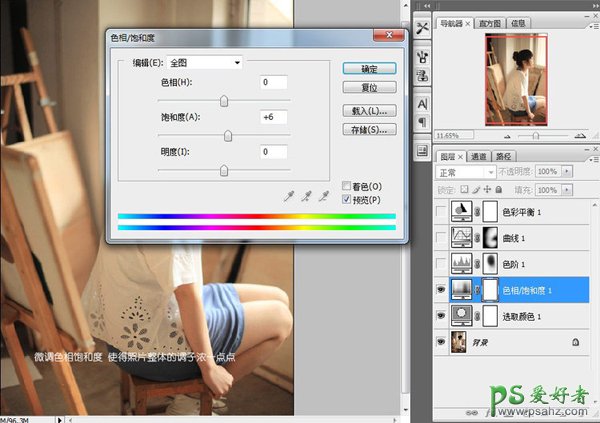Screen dimensions: 600x423
Task: Enable the 着色 (Colorize) checkbox
Action: 346,186
